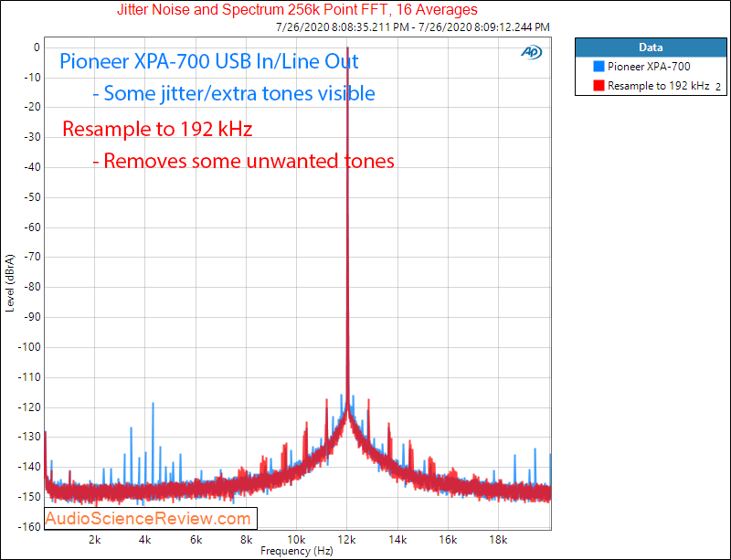The width and height of the screenshot is (731, 560).
Task: Click the 'Level (dBrA)' y-axis label
Action: (10, 283)
